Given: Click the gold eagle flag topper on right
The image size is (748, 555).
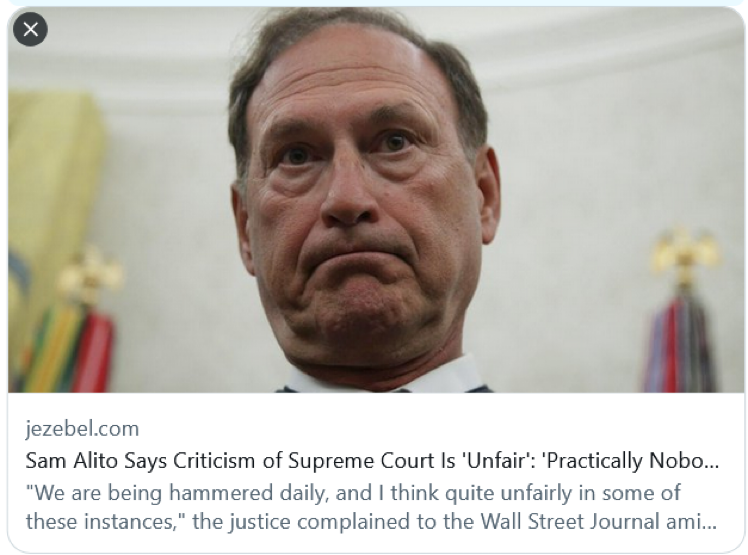Looking at the screenshot, I should (685, 250).
